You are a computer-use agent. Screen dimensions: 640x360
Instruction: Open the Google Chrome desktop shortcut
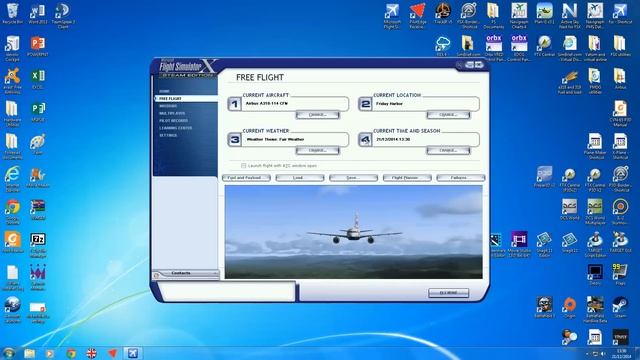(12, 207)
